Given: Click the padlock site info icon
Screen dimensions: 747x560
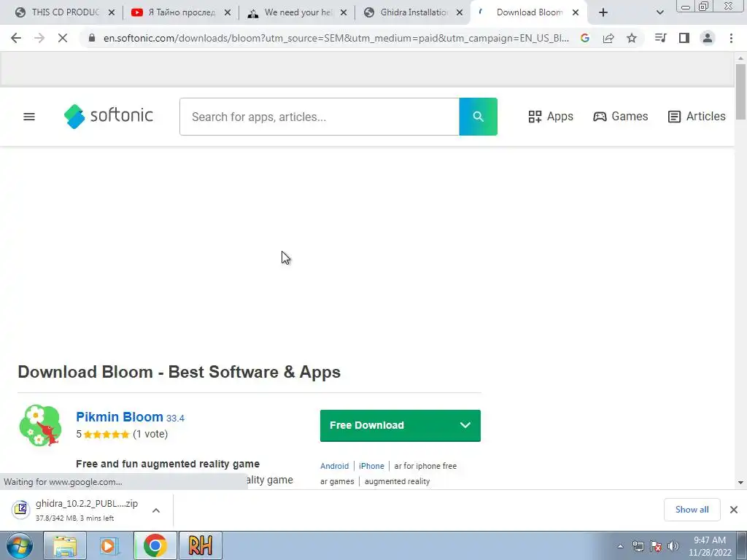Looking at the screenshot, I should click(92, 38).
